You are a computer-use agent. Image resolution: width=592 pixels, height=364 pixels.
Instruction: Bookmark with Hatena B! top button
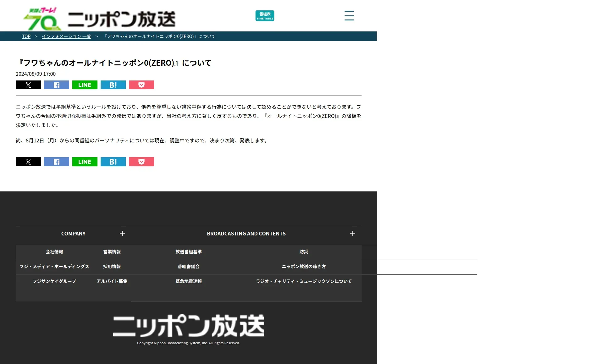[113, 85]
